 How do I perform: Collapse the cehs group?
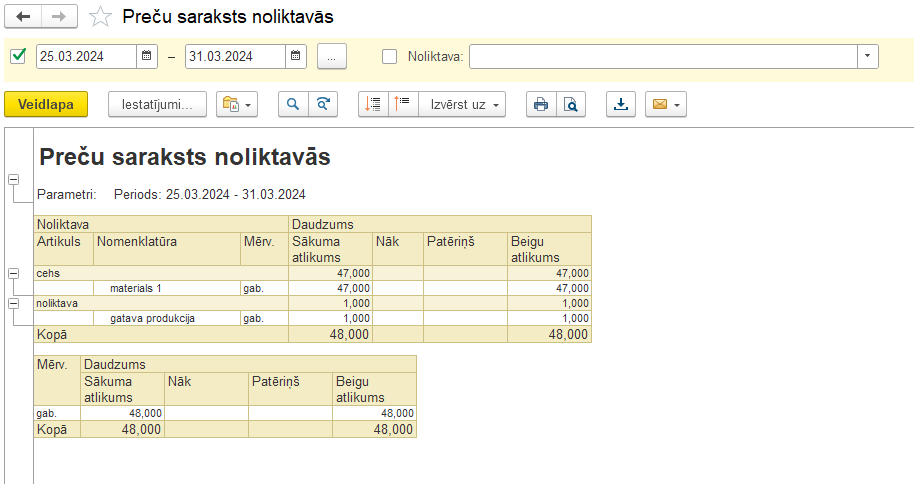coord(13,273)
